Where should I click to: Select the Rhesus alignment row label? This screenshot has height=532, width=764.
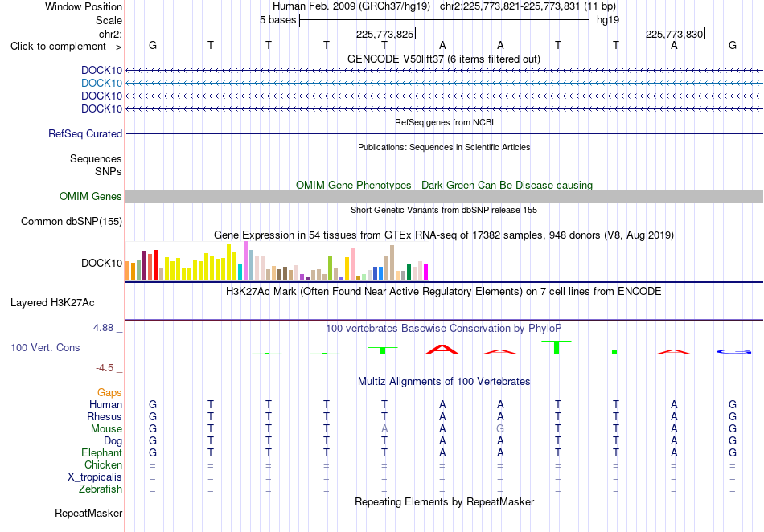coord(105,416)
